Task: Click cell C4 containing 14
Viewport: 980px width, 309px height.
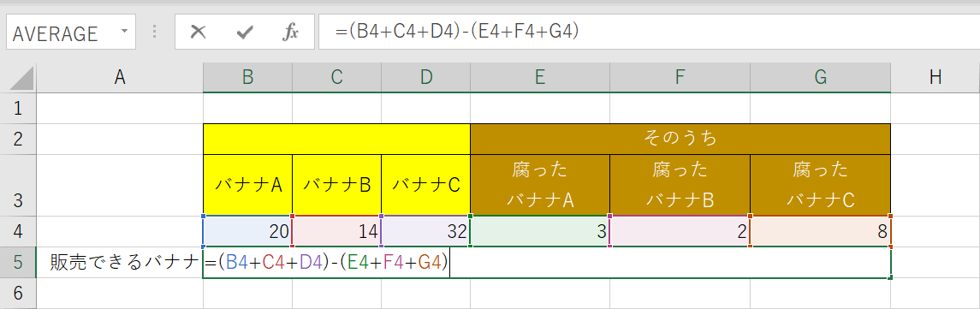Action: pos(337,231)
